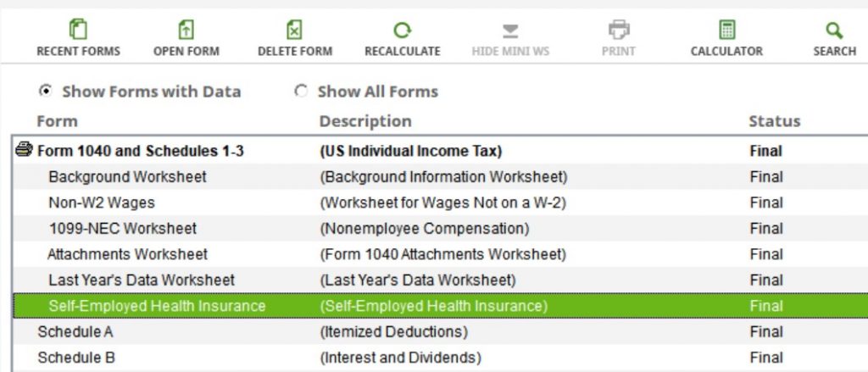Open Schedule A Itemized Deductions
Screen dimensions: 868x372
pos(440,332)
